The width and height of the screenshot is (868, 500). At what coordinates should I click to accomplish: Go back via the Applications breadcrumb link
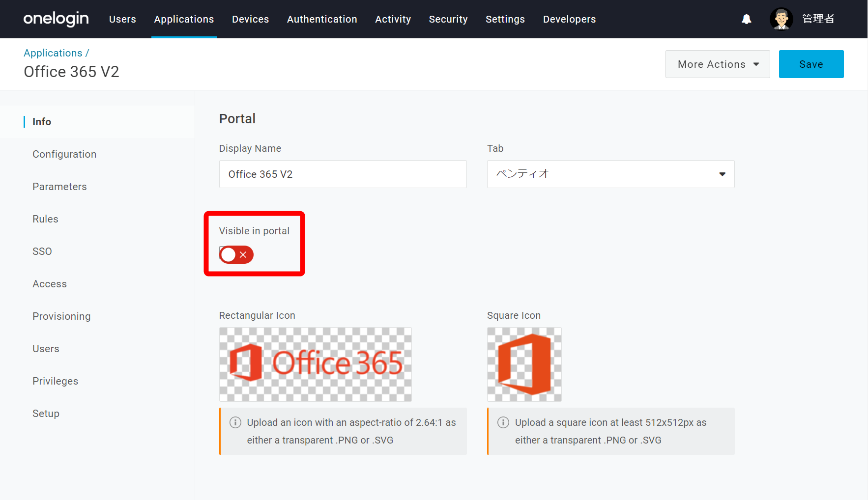click(53, 53)
